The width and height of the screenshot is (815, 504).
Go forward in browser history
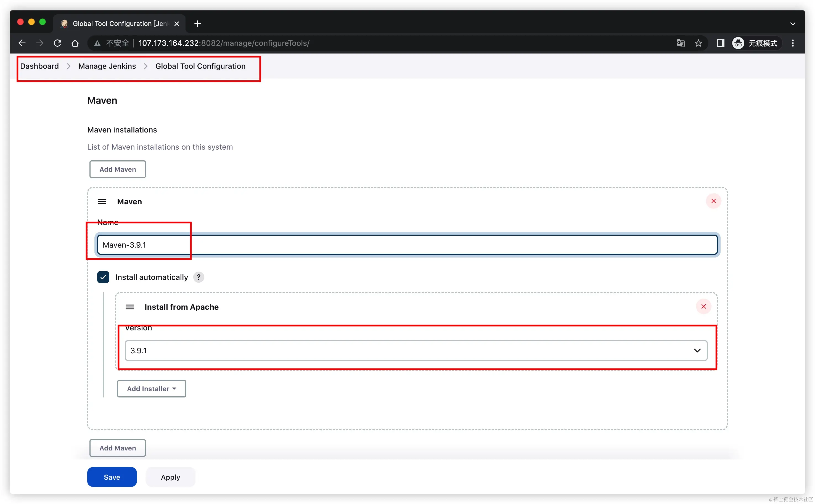click(x=40, y=43)
